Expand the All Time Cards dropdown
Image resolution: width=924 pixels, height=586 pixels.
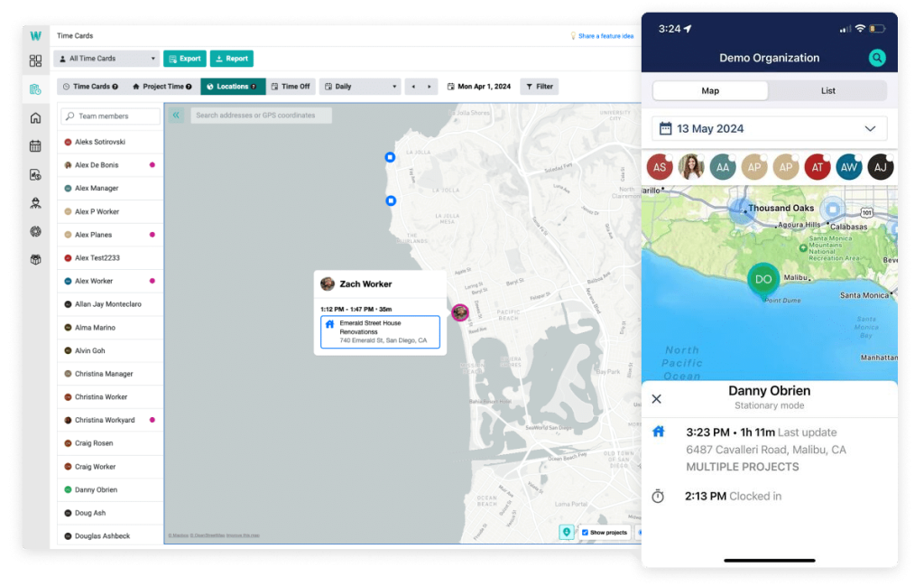(x=106, y=59)
